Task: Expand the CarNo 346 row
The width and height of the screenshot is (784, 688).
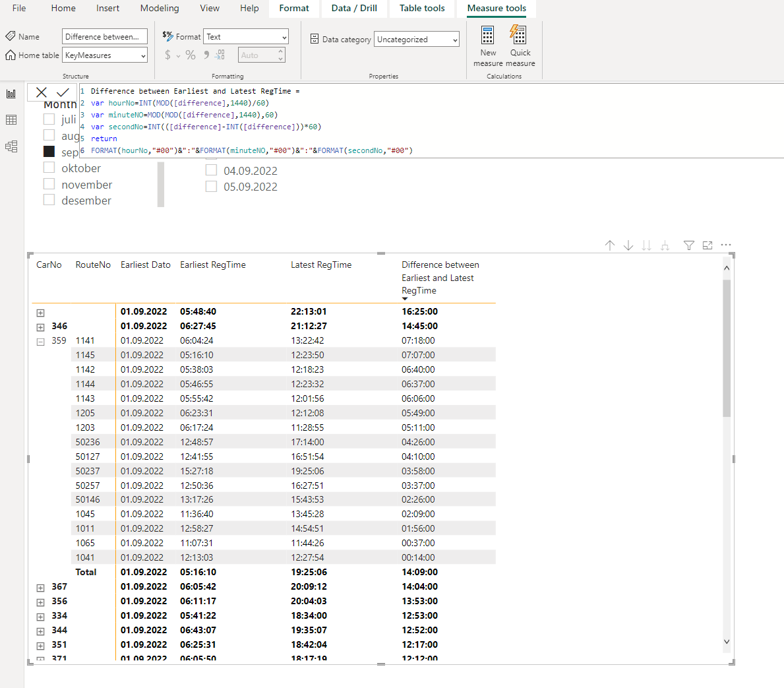Action: 40,327
